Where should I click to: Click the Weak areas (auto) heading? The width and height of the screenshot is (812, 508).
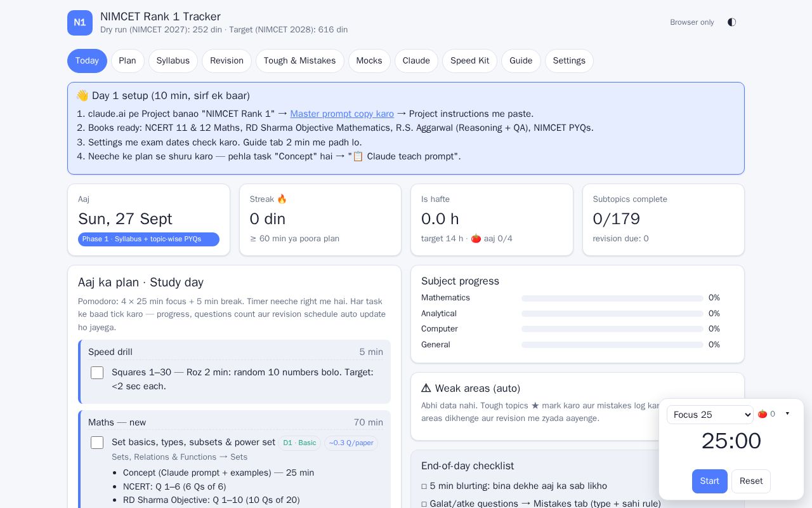(471, 389)
